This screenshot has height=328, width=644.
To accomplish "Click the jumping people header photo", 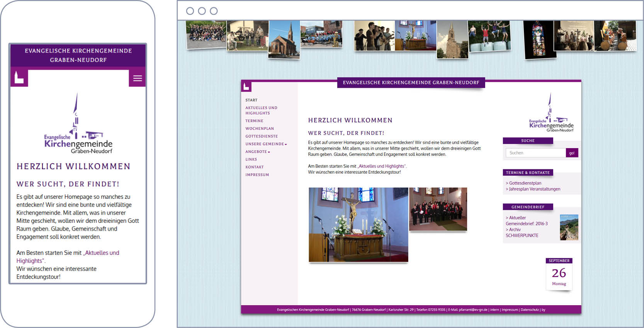I will point(489,36).
